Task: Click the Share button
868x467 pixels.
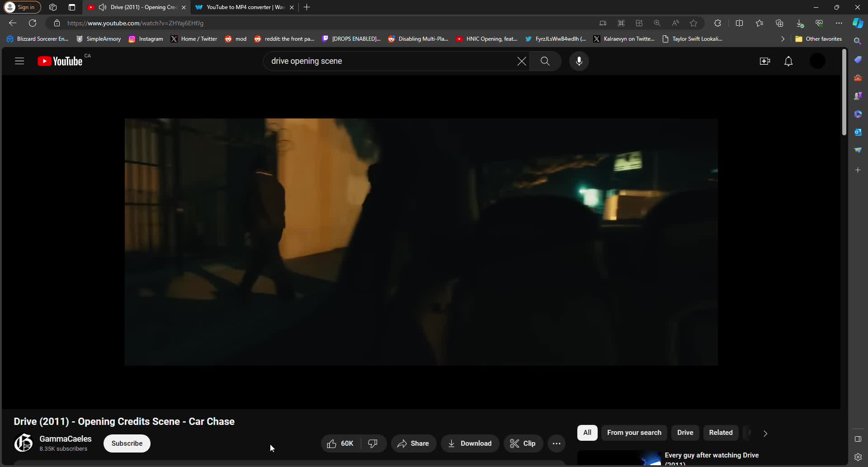Action: [x=413, y=443]
